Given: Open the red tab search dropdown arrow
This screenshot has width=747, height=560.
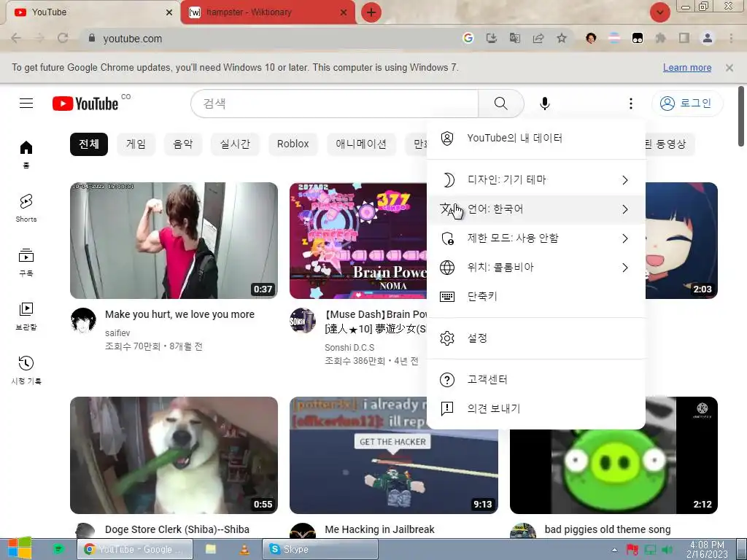Looking at the screenshot, I should (x=659, y=12).
